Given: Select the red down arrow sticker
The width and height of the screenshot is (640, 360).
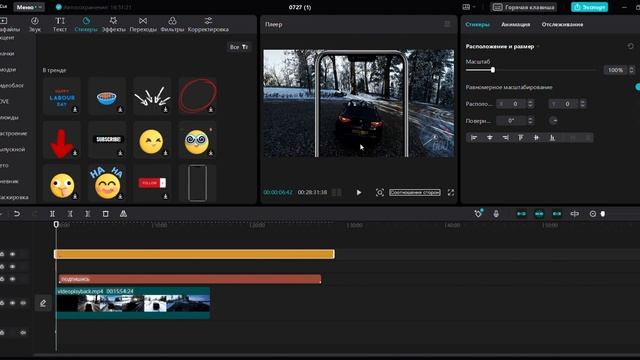Looking at the screenshot, I should point(62,140).
